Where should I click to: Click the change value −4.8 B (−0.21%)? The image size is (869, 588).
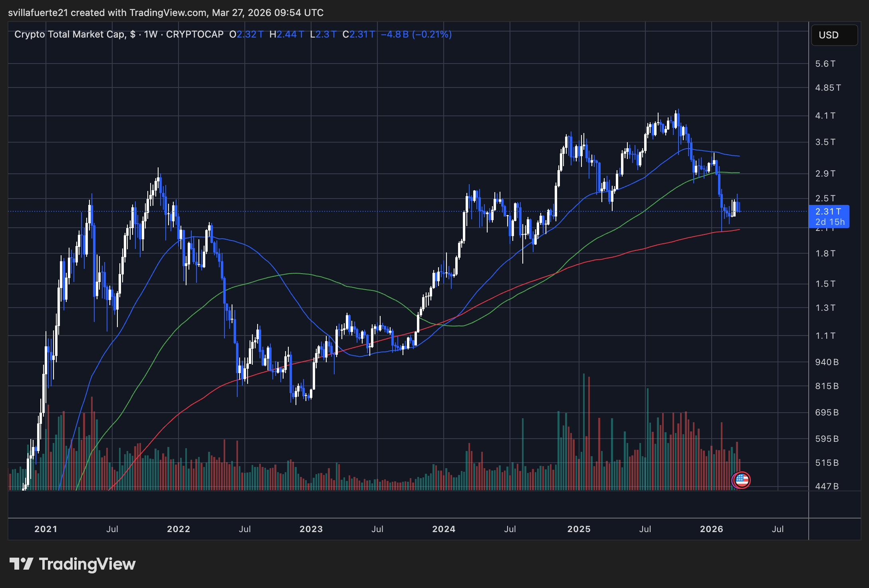coord(416,34)
